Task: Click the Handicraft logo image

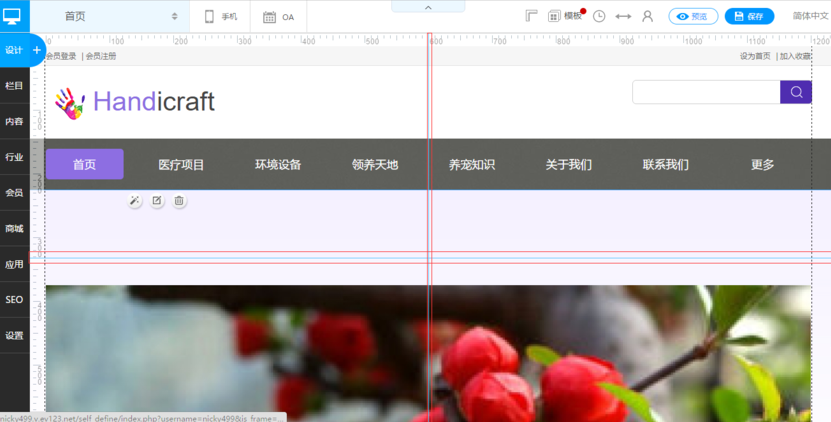Action: click(x=135, y=102)
